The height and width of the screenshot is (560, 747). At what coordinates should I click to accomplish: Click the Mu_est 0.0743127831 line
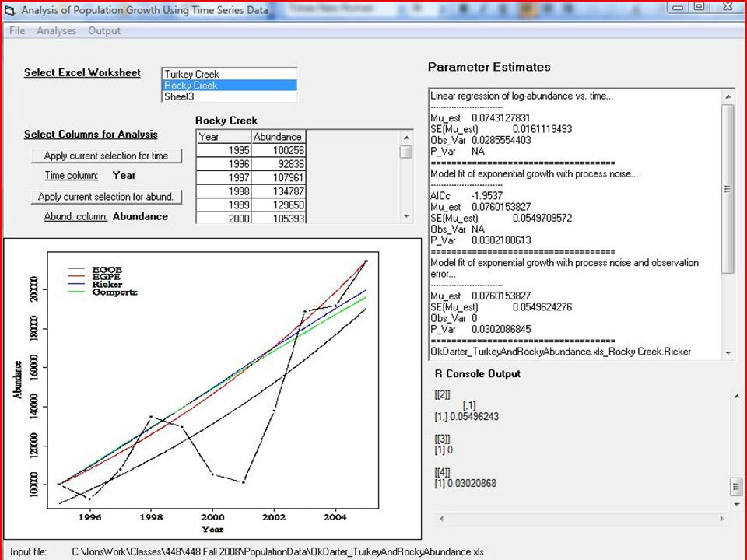pos(480,118)
